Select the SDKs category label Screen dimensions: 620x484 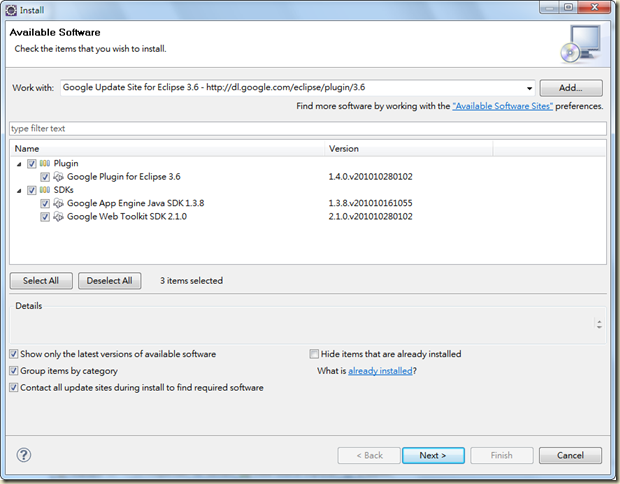(x=64, y=190)
